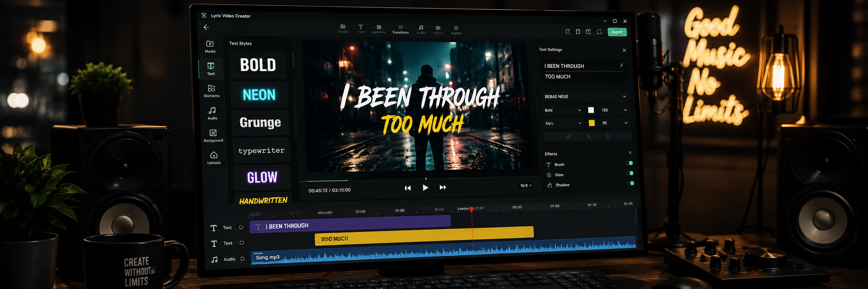Screen dimensions: 868x289
Task: Open the font size 120 dropdown
Action: click(x=614, y=110)
